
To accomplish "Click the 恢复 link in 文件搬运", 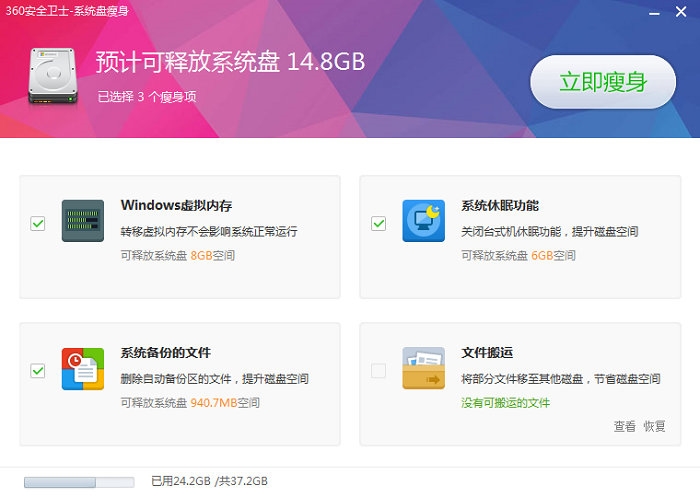I will point(654,426).
